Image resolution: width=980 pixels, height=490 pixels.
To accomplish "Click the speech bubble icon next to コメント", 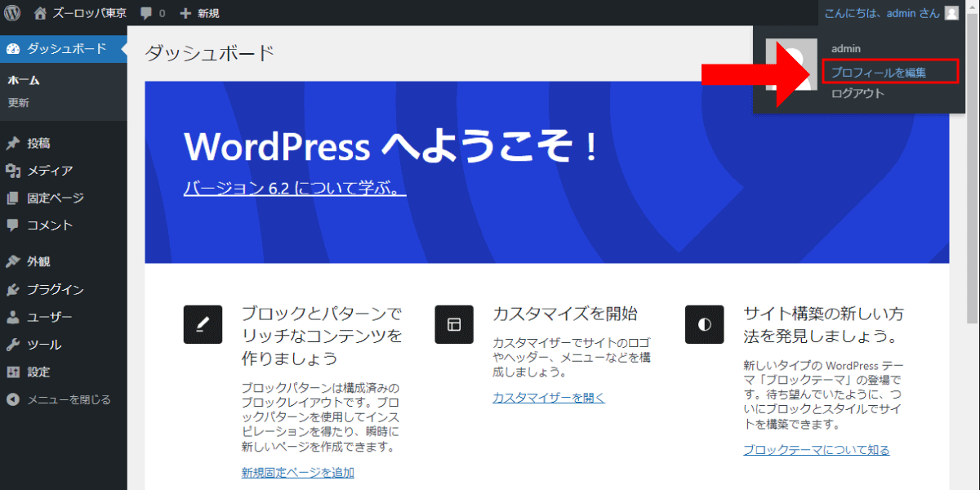I will pos(12,225).
